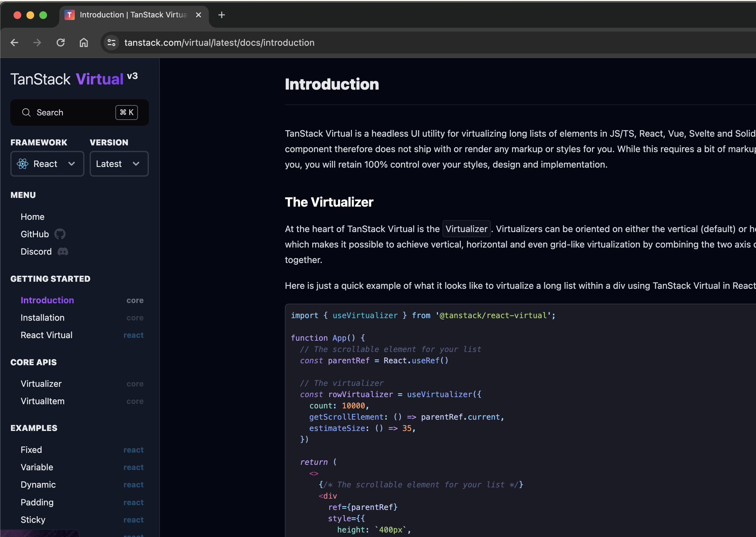Image resolution: width=756 pixels, height=537 pixels.
Task: Click the purple Virtual logo text
Action: click(x=100, y=79)
